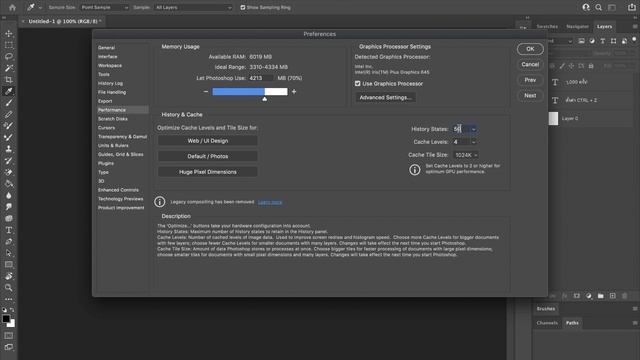
Task: Open General preferences category
Action: point(107,48)
